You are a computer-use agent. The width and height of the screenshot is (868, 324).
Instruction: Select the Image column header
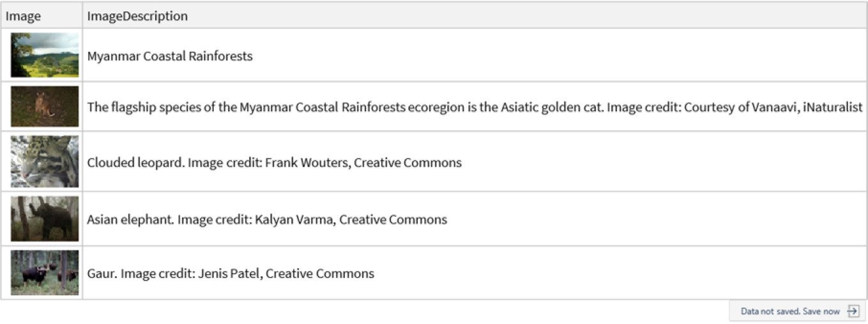tap(42, 16)
